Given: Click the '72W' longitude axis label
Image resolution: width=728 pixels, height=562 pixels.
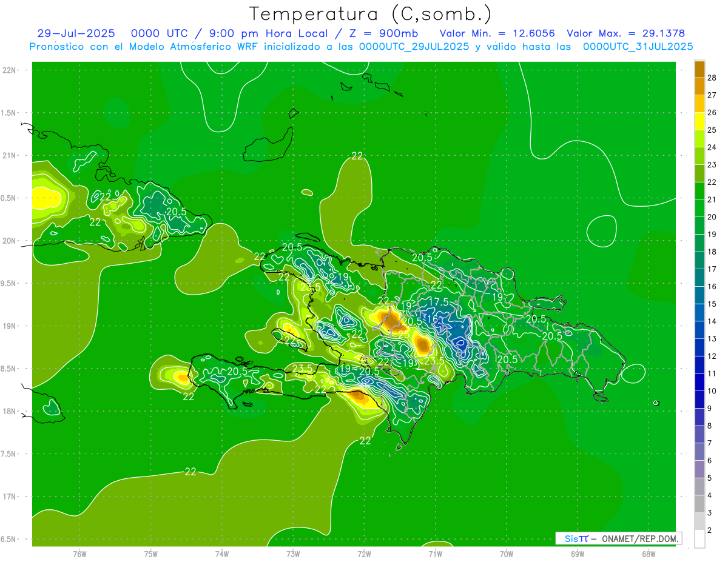Looking at the screenshot, I should 364,554.
